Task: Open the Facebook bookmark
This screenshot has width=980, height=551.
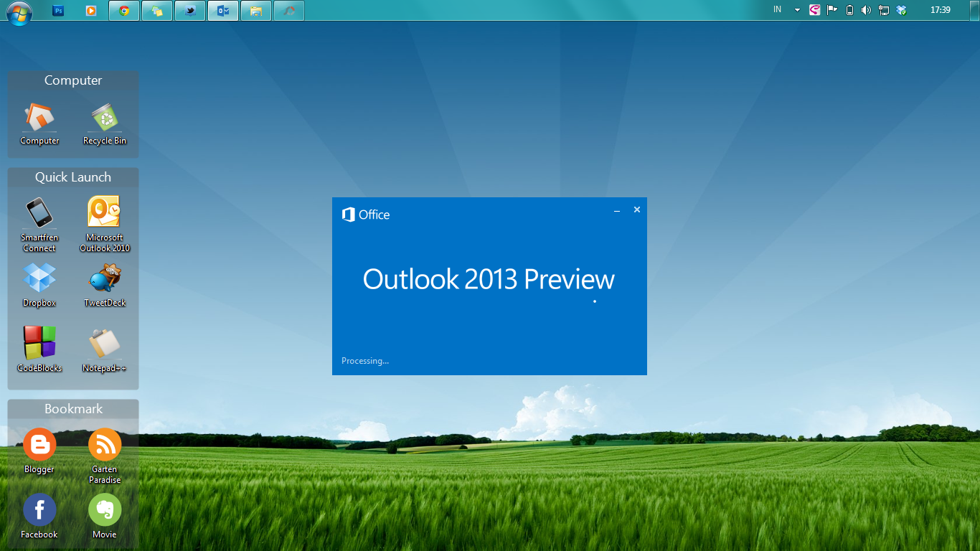Action: point(39,511)
